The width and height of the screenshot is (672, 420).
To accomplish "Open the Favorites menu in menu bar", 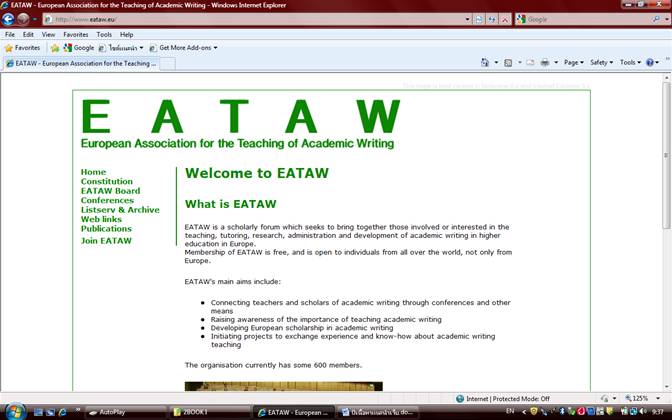I will (75, 35).
